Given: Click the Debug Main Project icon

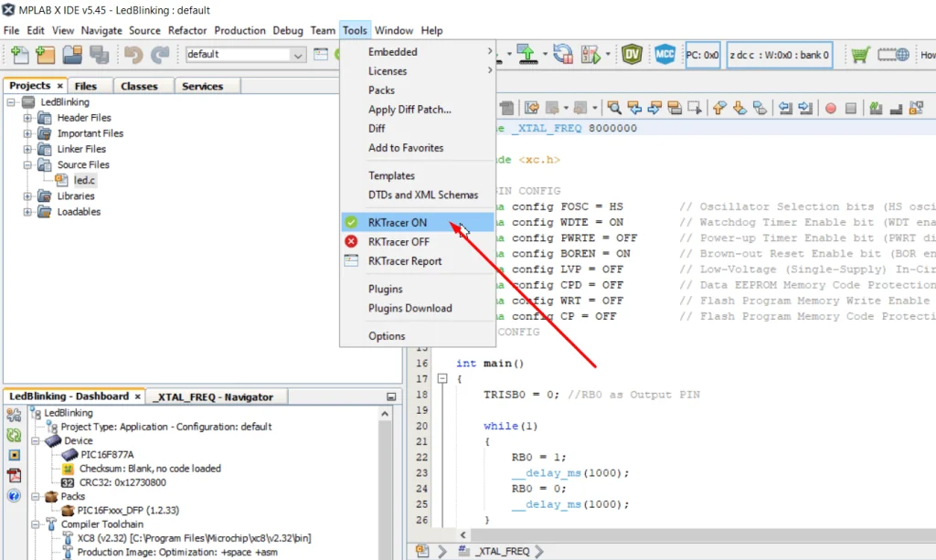Looking at the screenshot, I should coord(590,54).
